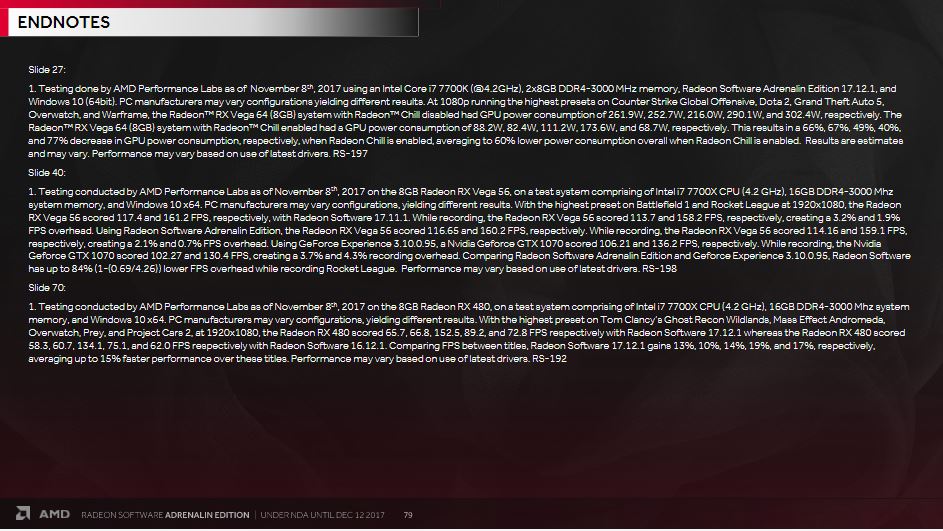Click 'RADEON SOFTWARE ADRENALIN EDITION' footer label
Image resolution: width=943 pixels, height=531 pixels.
coord(165,515)
